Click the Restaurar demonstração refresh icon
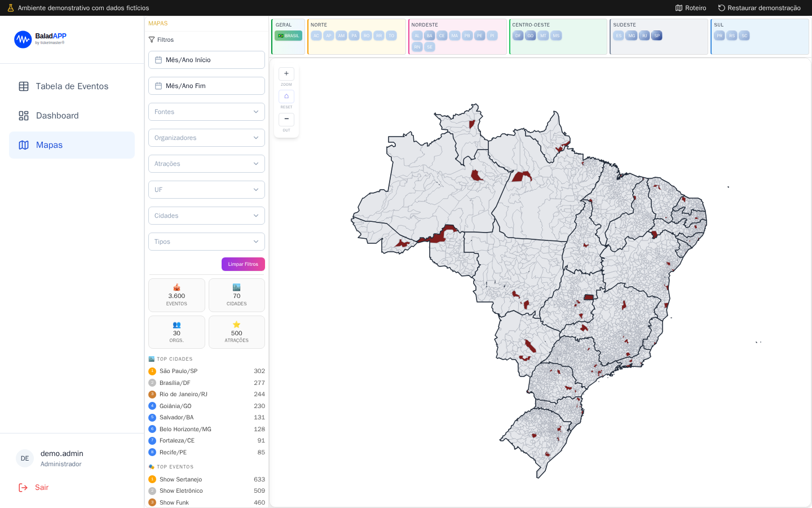812x508 pixels. (721, 8)
